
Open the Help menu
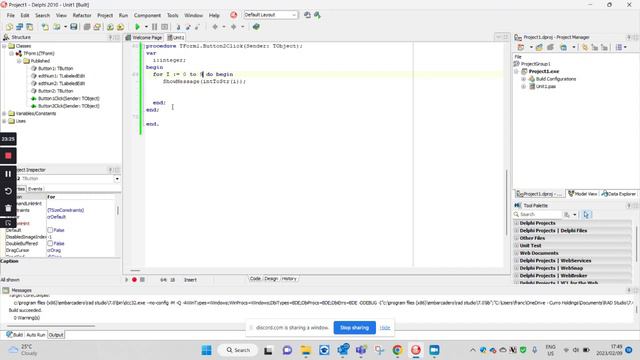coord(214,15)
